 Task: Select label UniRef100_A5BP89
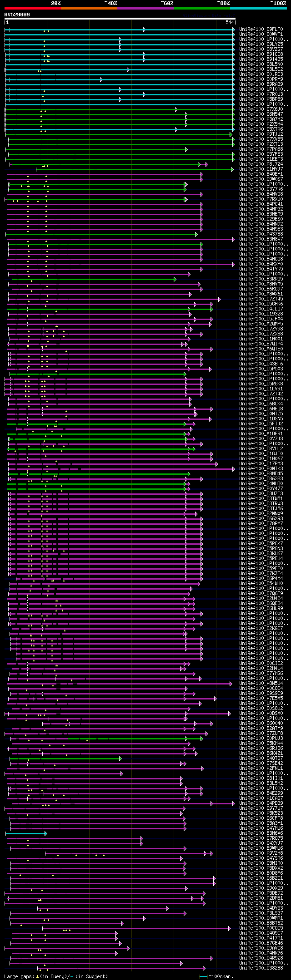[x=261, y=99]
